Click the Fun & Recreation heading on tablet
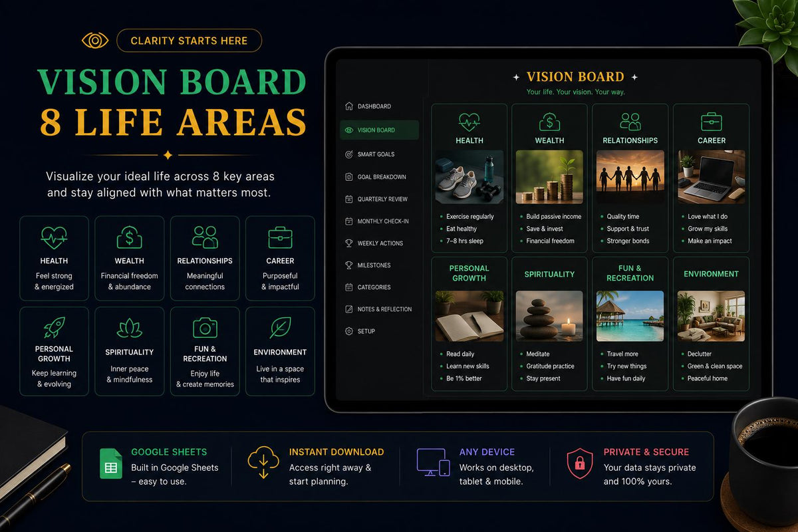Screen dimensions: 798x532 [x=630, y=273]
